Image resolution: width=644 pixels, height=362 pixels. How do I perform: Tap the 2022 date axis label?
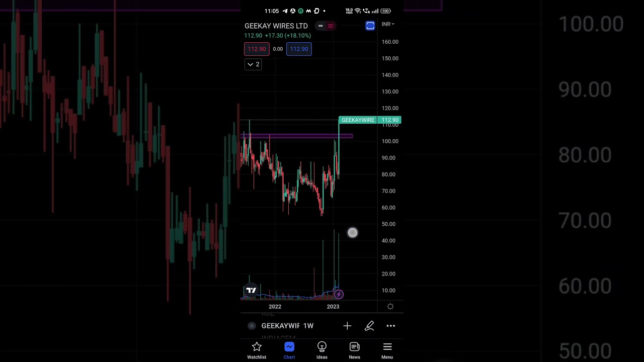[275, 307]
